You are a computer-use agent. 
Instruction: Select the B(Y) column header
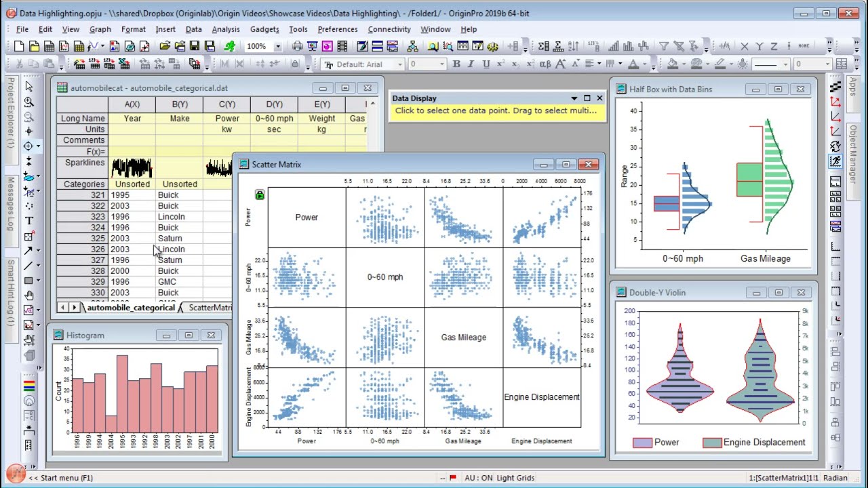point(179,104)
